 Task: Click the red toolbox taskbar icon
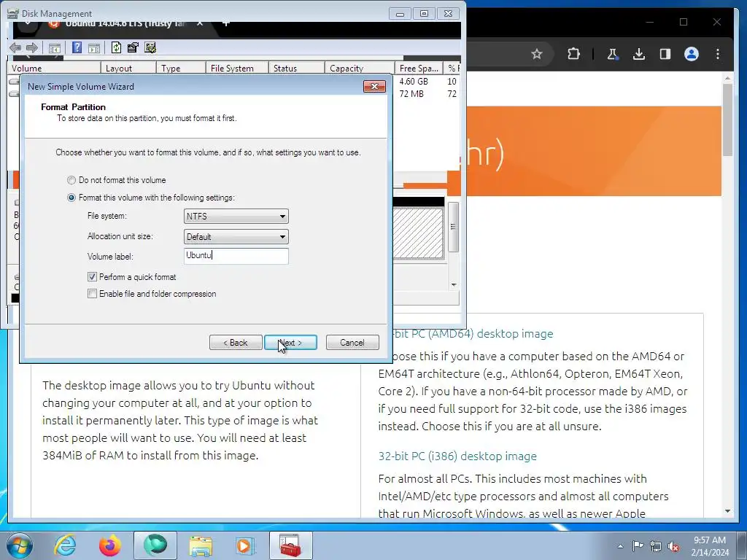[290, 545]
